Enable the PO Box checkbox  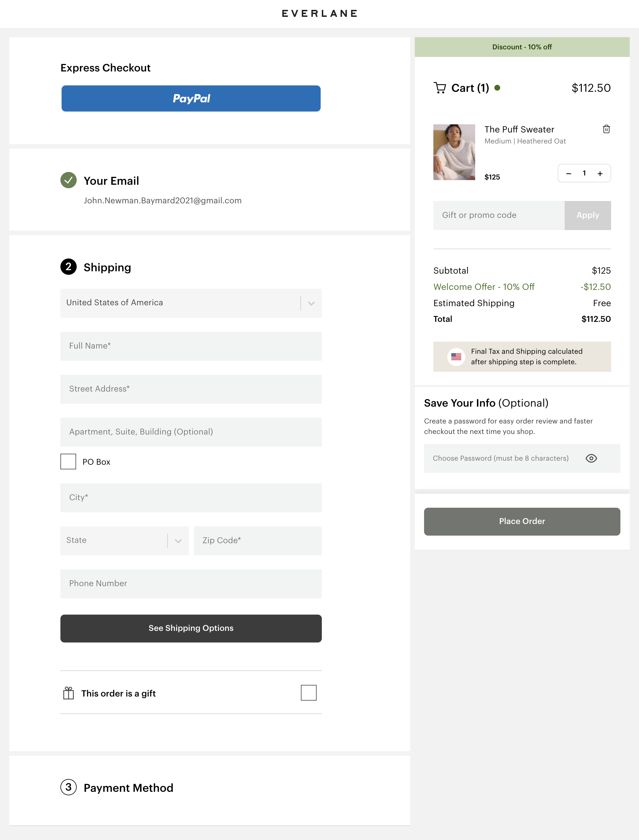tap(68, 461)
